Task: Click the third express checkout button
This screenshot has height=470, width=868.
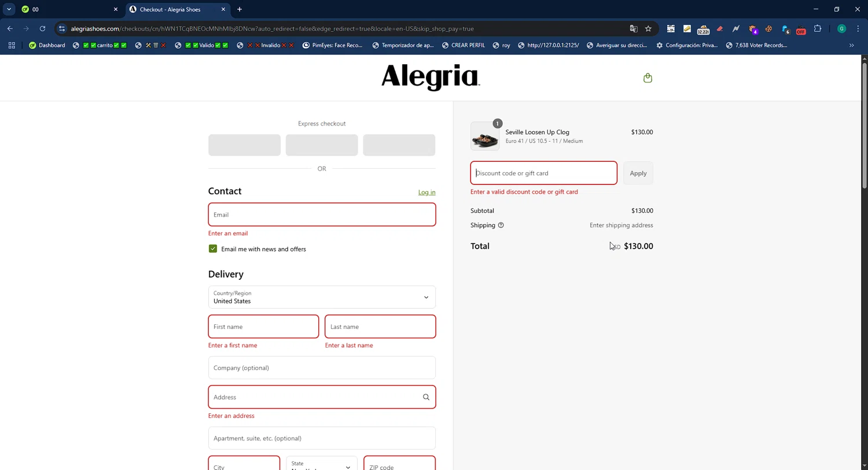Action: [x=399, y=145]
